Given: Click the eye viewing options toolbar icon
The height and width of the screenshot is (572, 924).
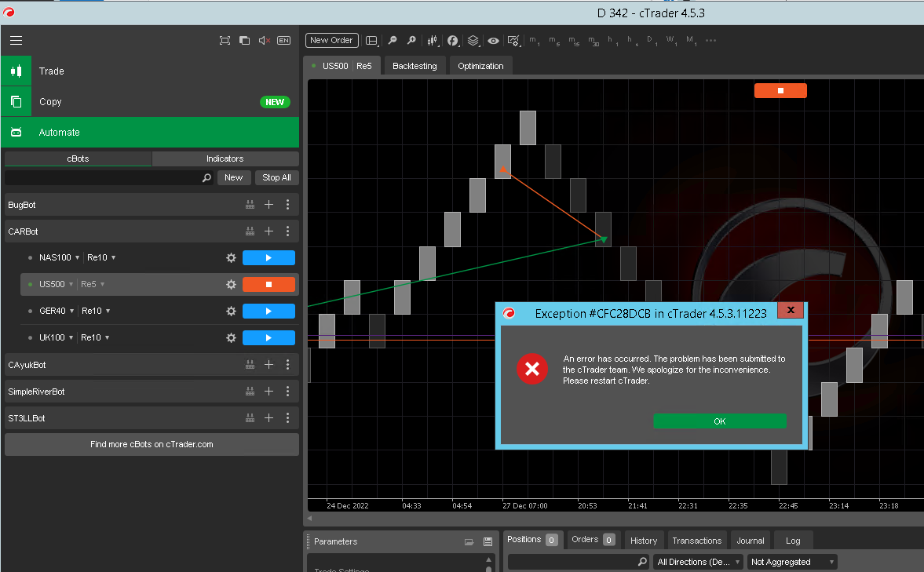Looking at the screenshot, I should click(x=493, y=40).
